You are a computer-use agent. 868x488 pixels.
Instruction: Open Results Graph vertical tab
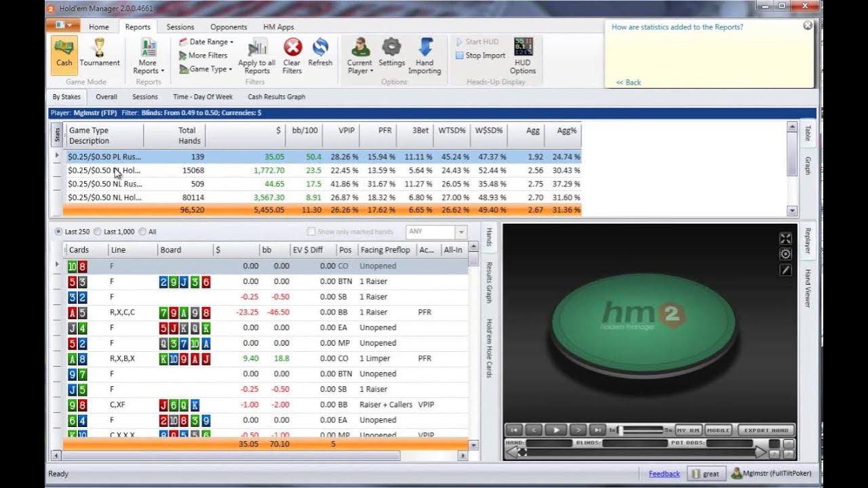click(x=489, y=281)
